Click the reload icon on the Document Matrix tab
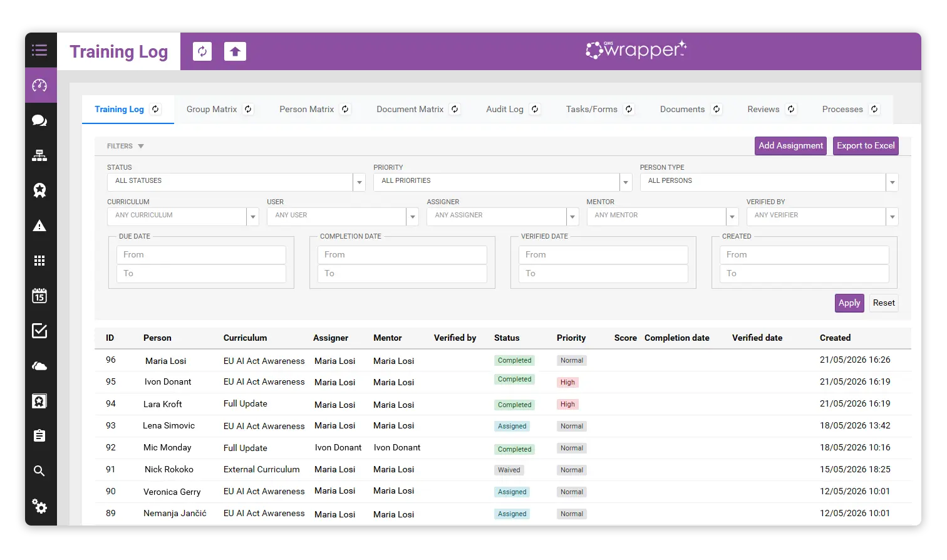 [455, 109]
